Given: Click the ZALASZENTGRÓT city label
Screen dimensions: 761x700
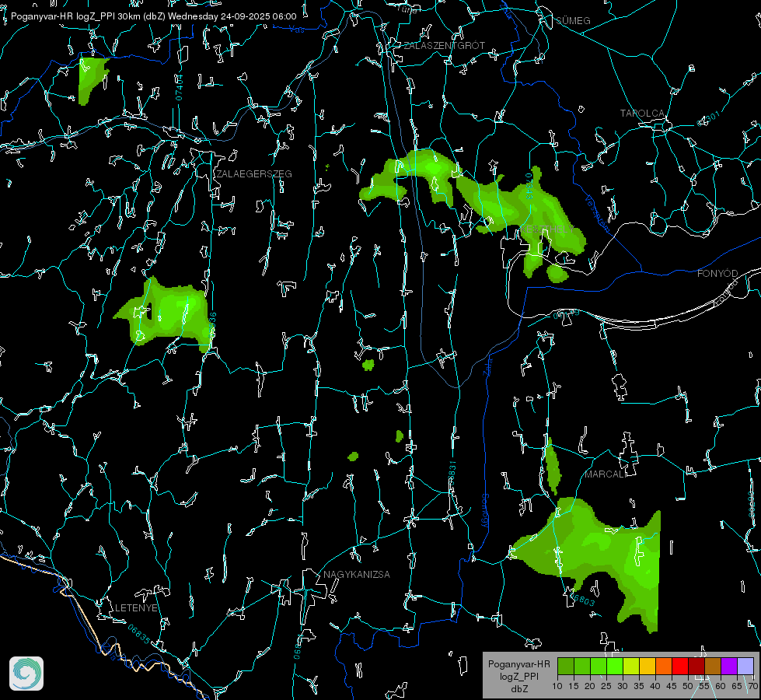Looking at the screenshot, I should 444,45.
